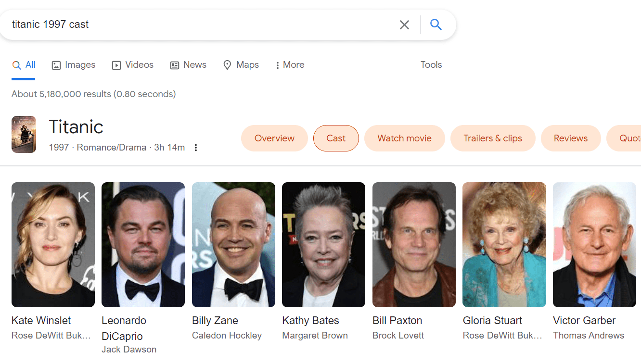
Task: Click the Videos play icon
Action: (x=116, y=64)
